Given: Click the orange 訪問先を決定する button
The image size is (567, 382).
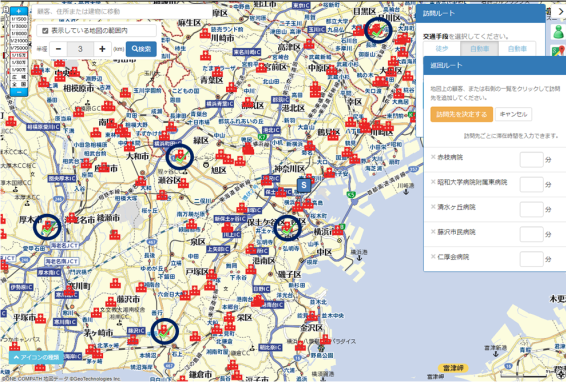Looking at the screenshot, I should click(x=461, y=114).
